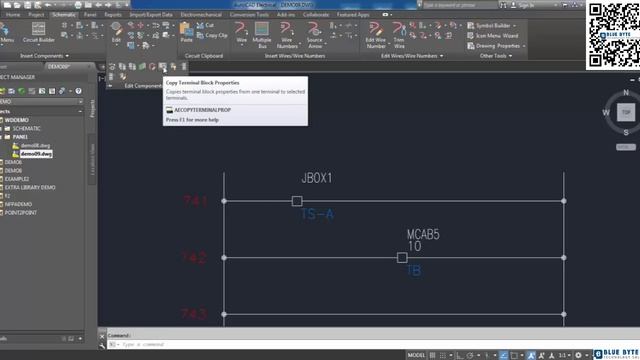
Task: Toggle snap mode in status bar
Action: coord(442,355)
